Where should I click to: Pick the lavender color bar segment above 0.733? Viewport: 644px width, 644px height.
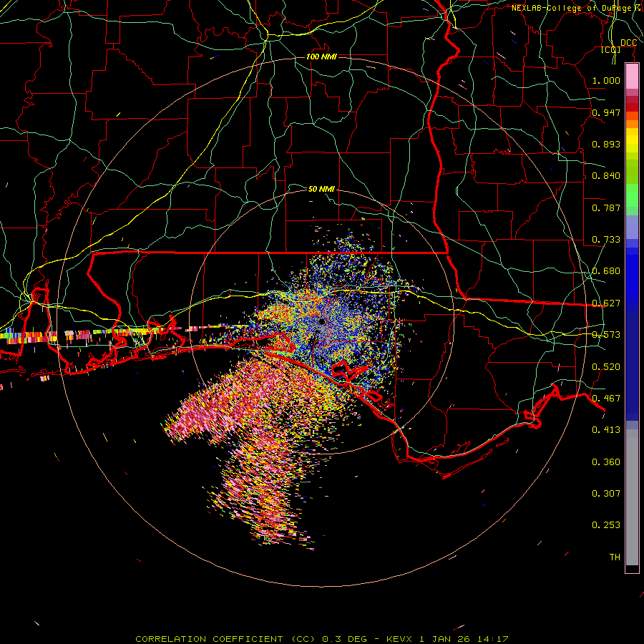[632, 227]
